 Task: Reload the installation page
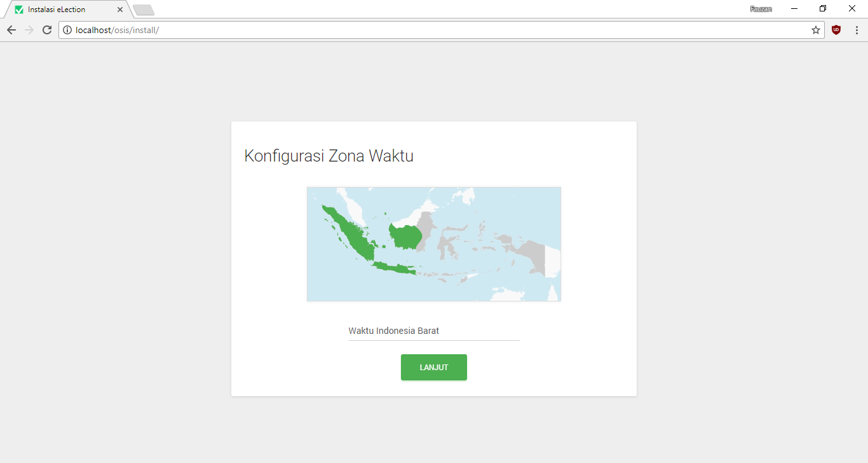47,30
